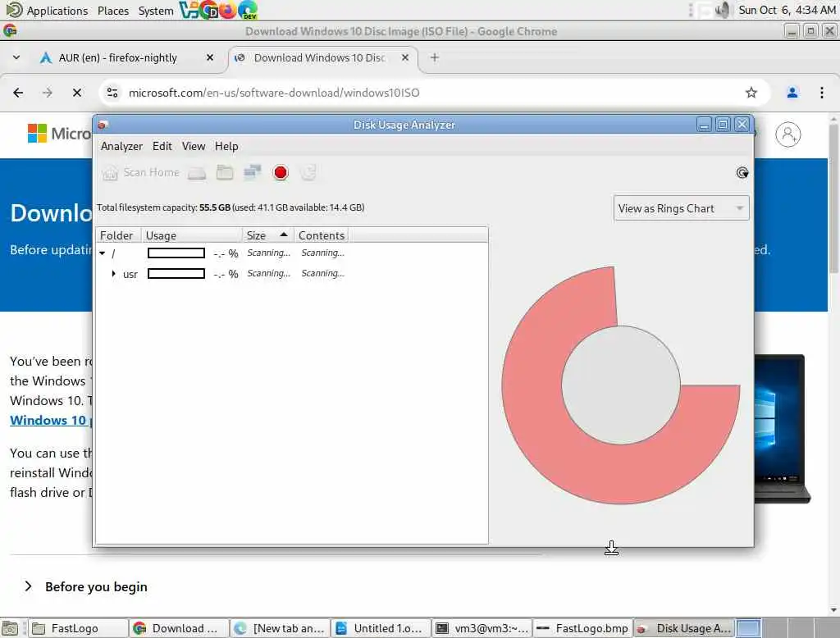
Task: Click the show desktop icon in taskbar
Action: pos(10,628)
